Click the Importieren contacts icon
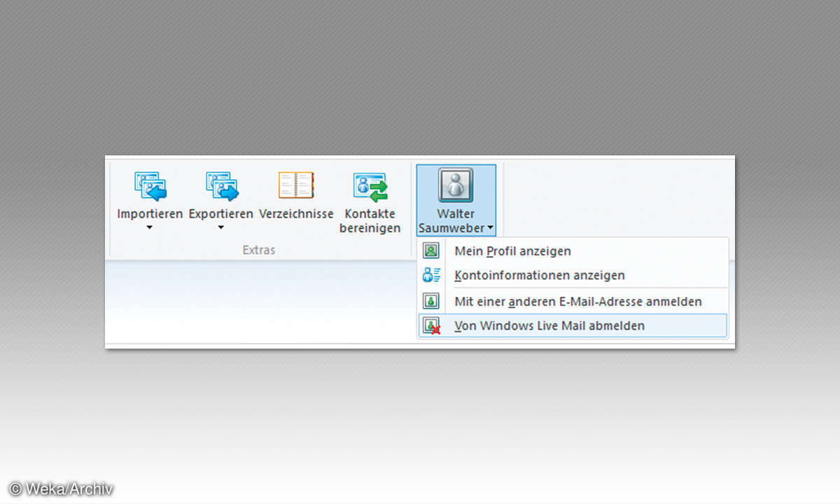The image size is (840, 504). (x=150, y=186)
